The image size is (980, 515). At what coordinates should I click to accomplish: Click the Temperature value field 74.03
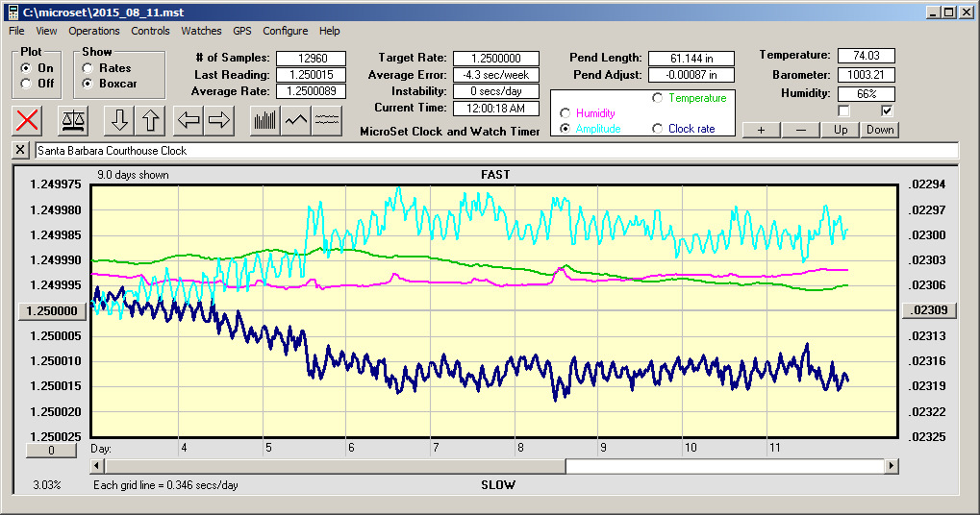tap(867, 56)
